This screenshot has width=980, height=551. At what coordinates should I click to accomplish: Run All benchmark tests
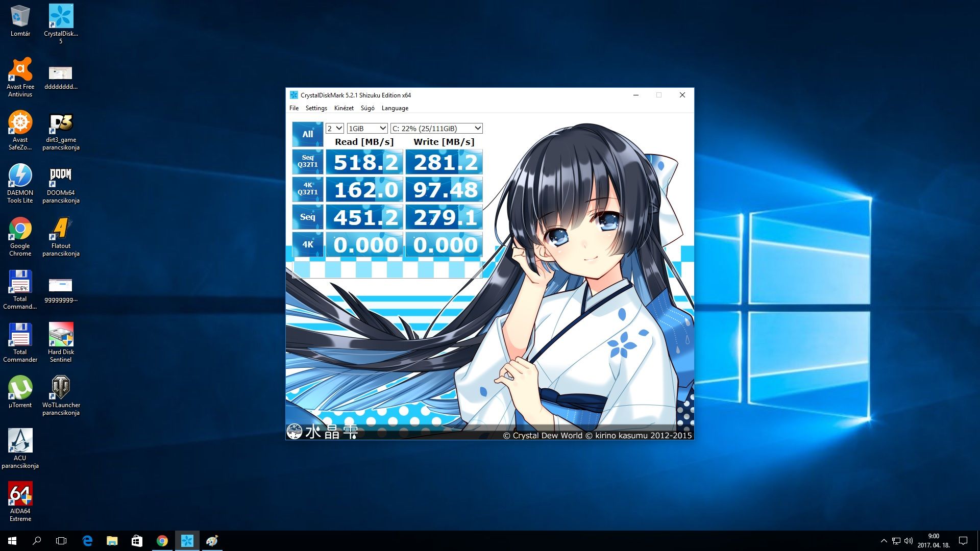308,134
